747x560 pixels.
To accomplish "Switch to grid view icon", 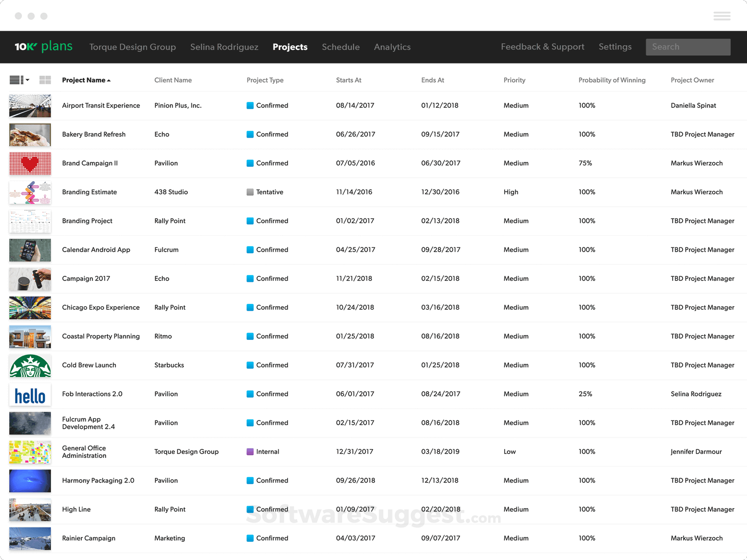I will pos(45,80).
